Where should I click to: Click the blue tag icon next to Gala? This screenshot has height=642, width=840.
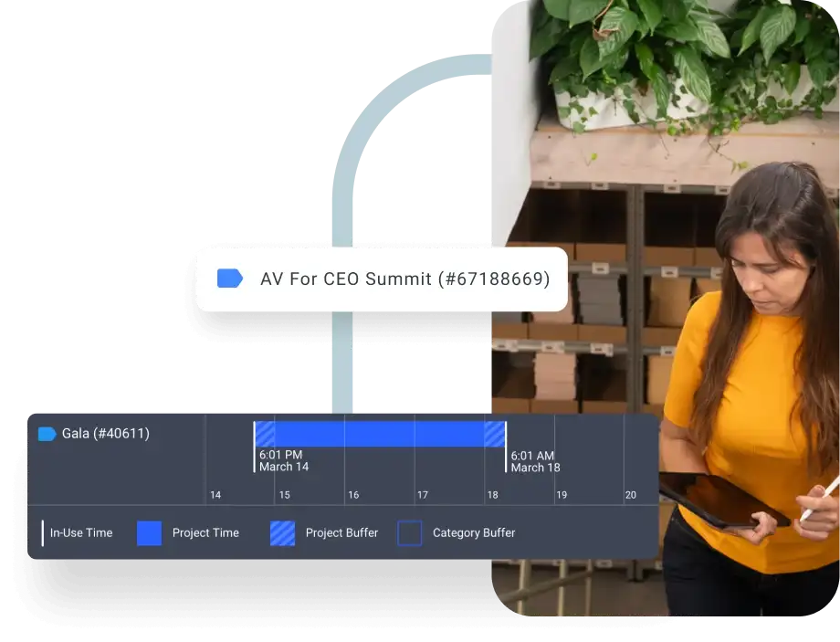pos(47,434)
